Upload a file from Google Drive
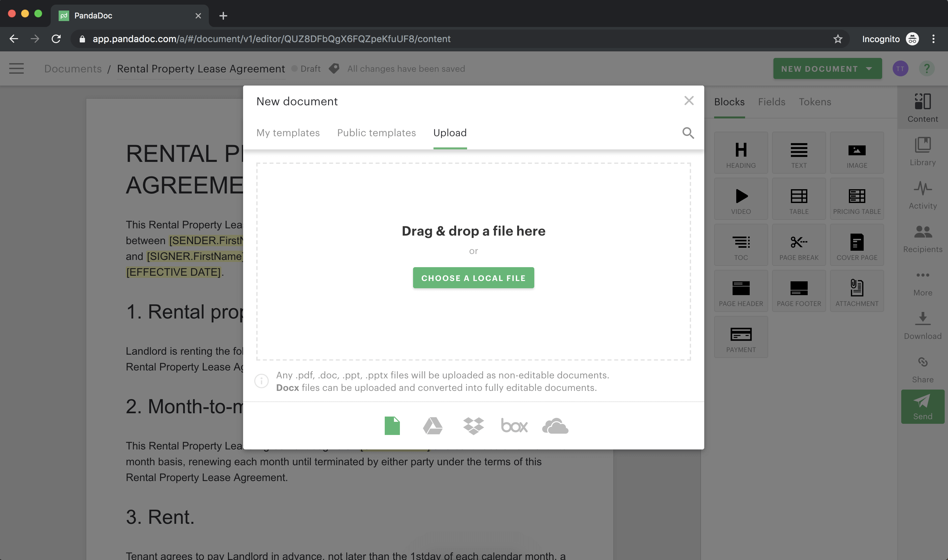 [x=433, y=426]
